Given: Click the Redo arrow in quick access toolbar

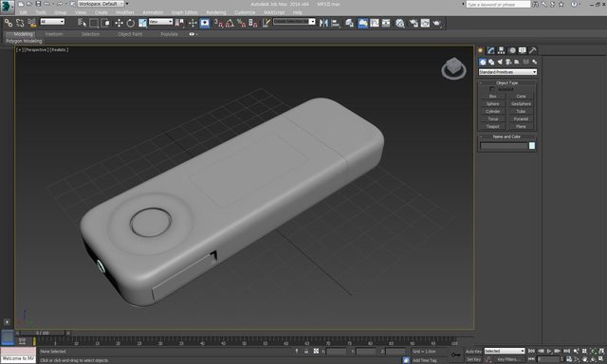Looking at the screenshot, I should point(60,4).
